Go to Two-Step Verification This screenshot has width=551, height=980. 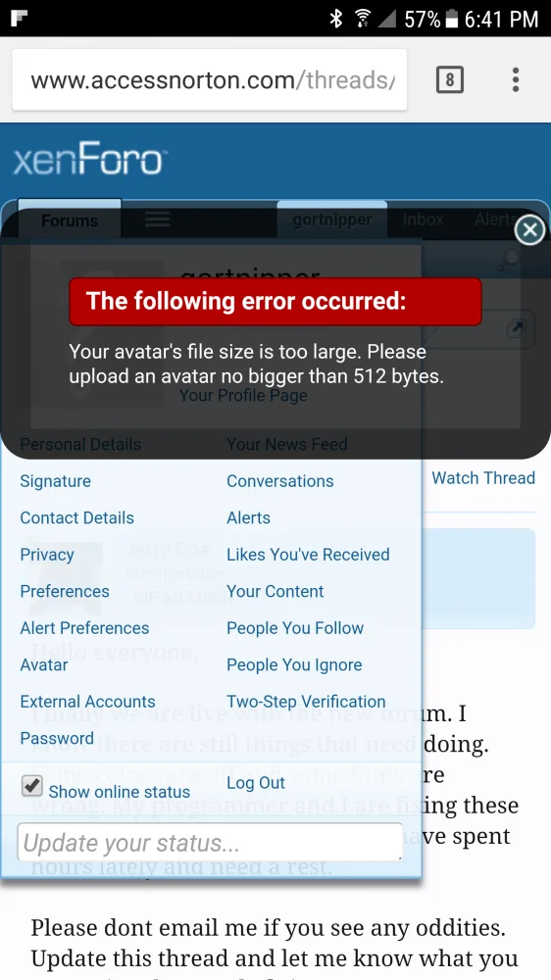point(306,702)
